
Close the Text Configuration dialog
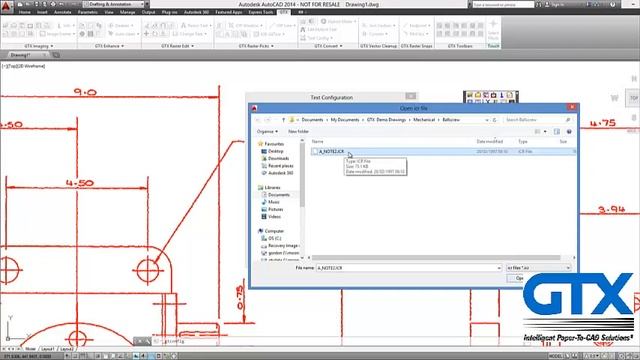(411, 96)
